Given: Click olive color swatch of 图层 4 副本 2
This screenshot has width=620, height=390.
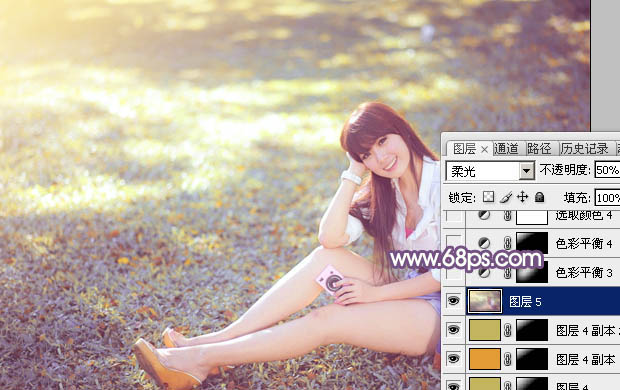Looking at the screenshot, I should click(x=485, y=330).
